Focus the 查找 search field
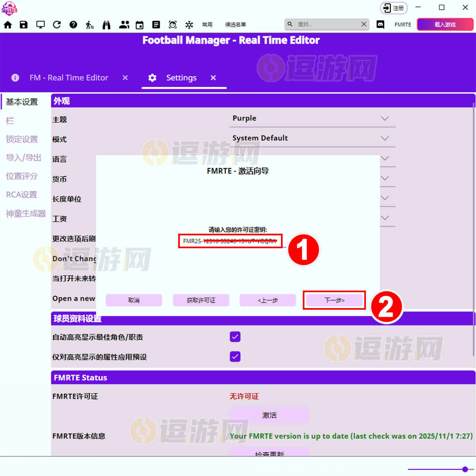The image size is (476, 476). 327,24
